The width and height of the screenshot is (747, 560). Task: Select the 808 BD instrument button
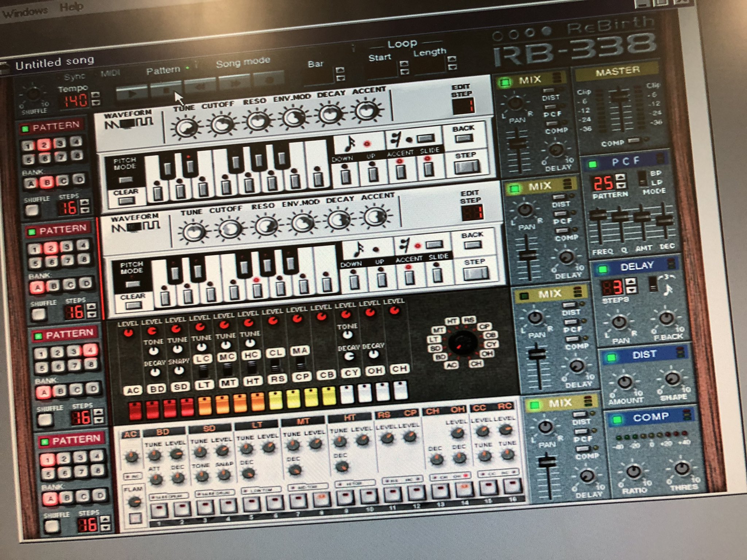pyautogui.click(x=157, y=389)
